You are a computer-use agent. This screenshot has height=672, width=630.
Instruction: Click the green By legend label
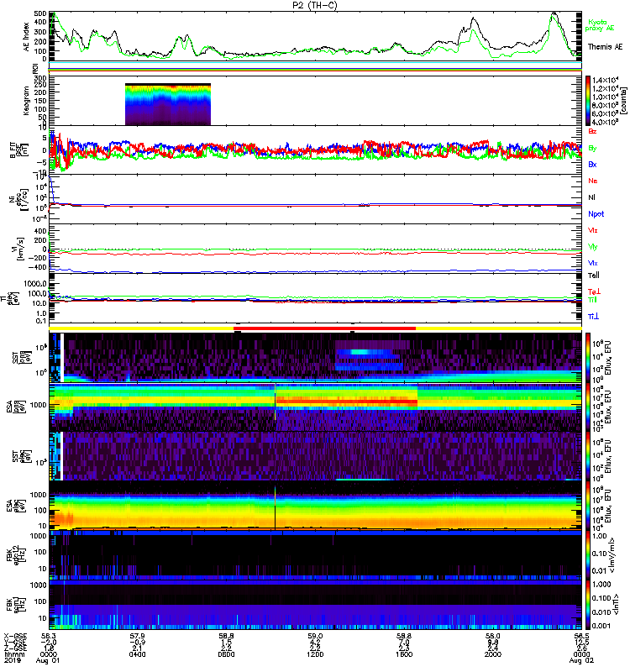[592, 149]
